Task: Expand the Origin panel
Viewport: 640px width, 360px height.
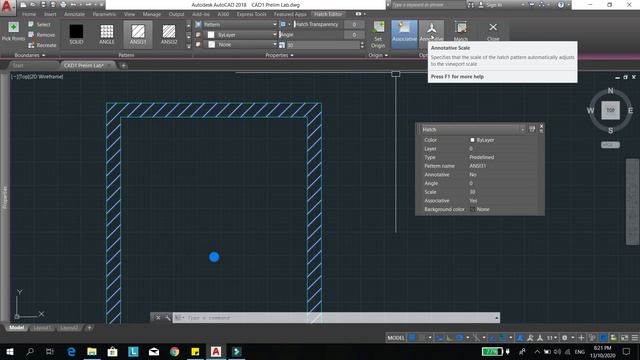Action: coord(378,55)
